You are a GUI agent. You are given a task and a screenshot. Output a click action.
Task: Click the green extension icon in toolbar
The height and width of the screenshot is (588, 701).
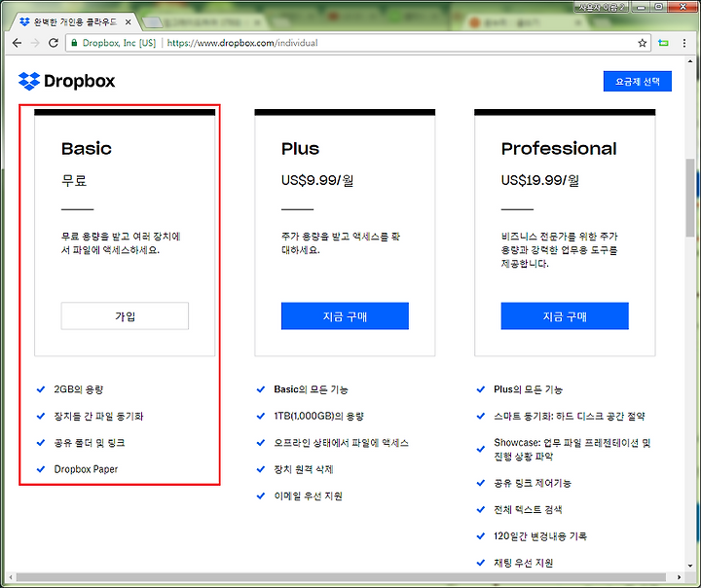663,43
